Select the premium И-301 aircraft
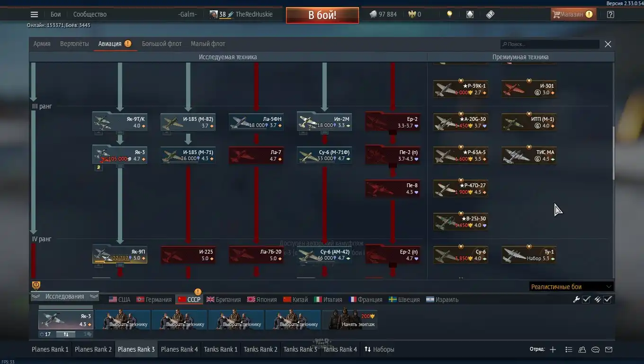Screen dimensions: 644x364 point(529,89)
